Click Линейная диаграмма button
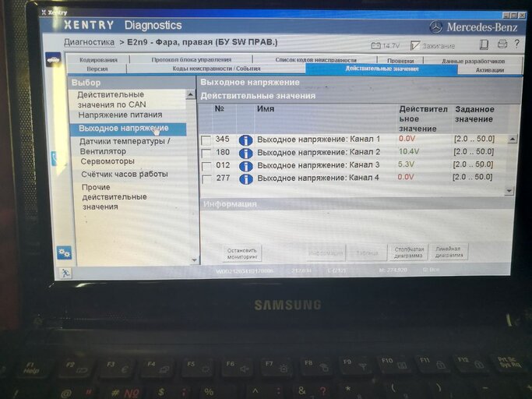 pos(449,252)
